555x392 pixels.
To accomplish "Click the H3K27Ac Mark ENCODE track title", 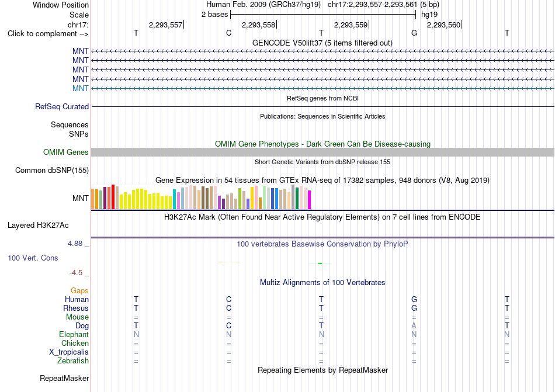I will coord(322,217).
